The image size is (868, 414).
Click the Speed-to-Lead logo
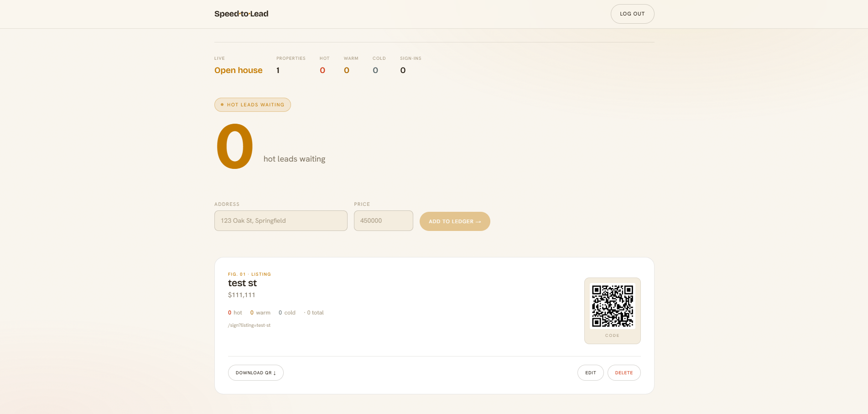click(x=241, y=14)
